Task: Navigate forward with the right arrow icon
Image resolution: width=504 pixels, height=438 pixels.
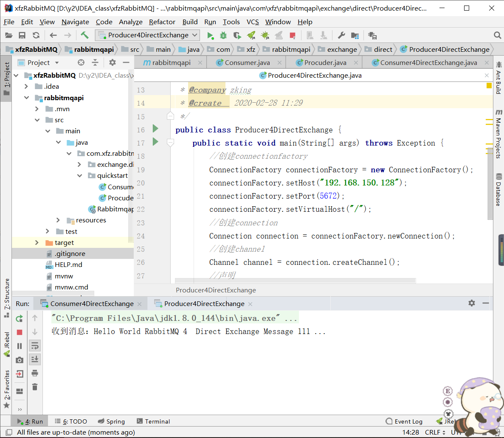Action: coord(68,35)
